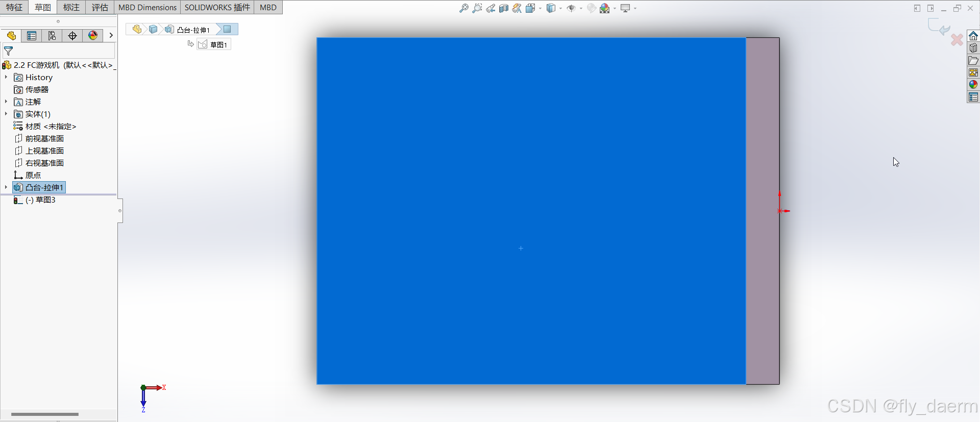Image resolution: width=980 pixels, height=422 pixels.
Task: Open the ConfigurationManager tab icon
Action: 52,36
